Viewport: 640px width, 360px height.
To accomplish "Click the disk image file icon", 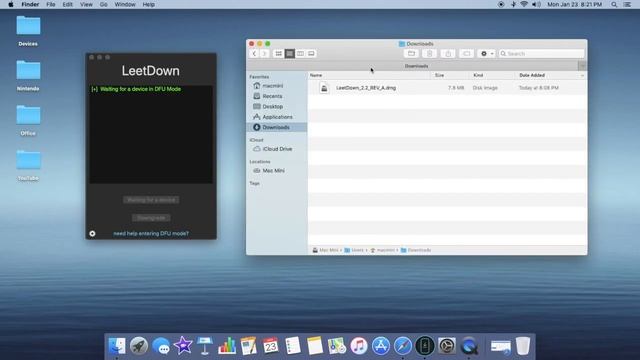I will (x=324, y=88).
